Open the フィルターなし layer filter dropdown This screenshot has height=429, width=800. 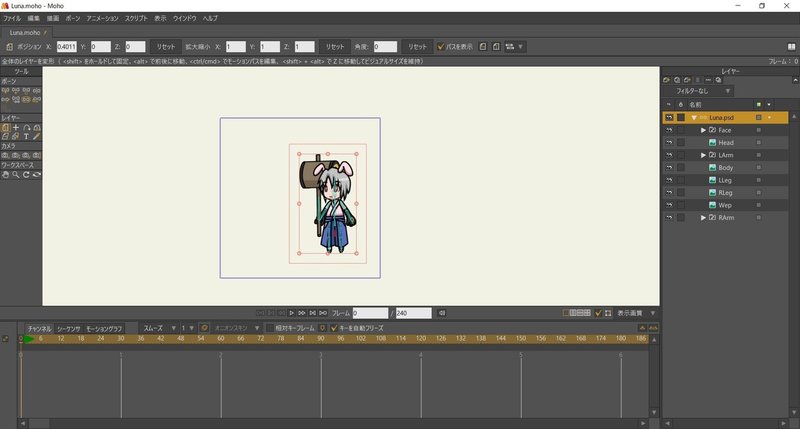(700, 91)
